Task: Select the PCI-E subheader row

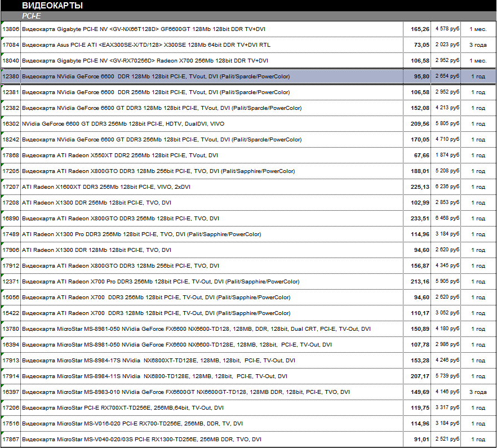Action: (248, 16)
